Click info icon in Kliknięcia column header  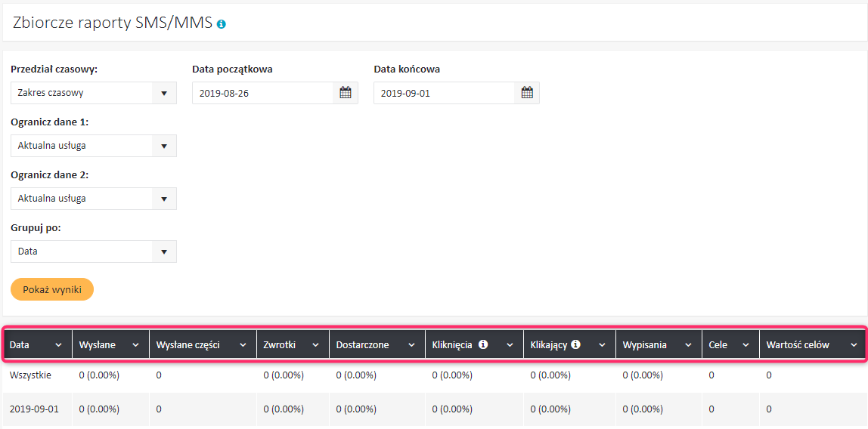483,344
